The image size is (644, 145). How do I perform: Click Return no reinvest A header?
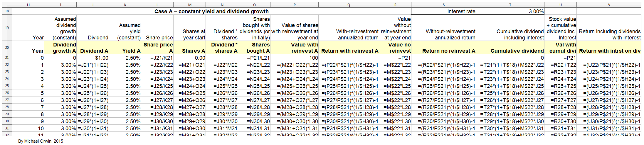(444, 48)
